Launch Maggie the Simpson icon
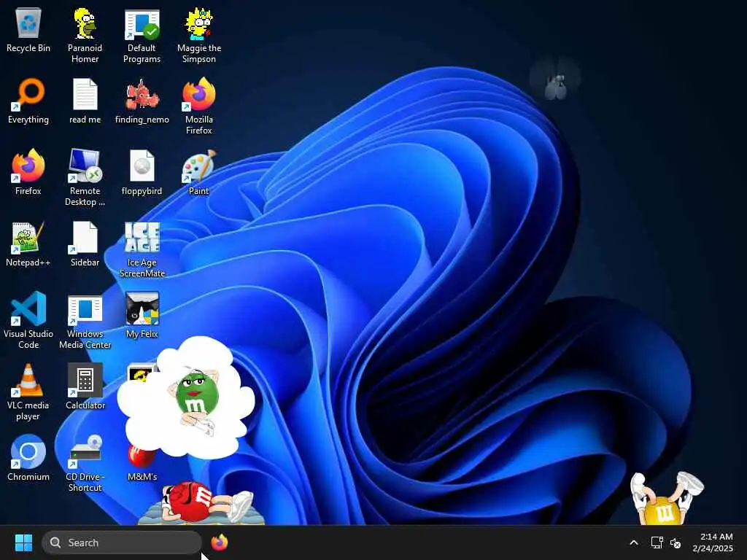The width and height of the screenshot is (747, 560). 198,35
